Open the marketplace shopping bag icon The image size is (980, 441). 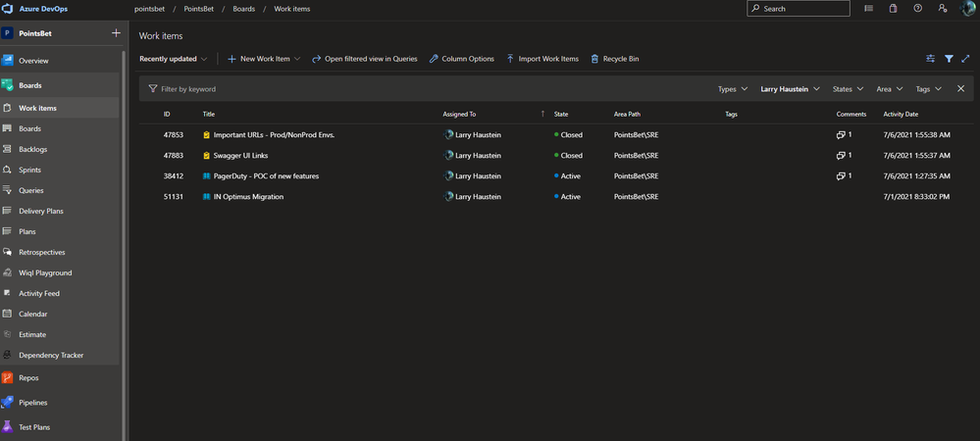point(893,9)
